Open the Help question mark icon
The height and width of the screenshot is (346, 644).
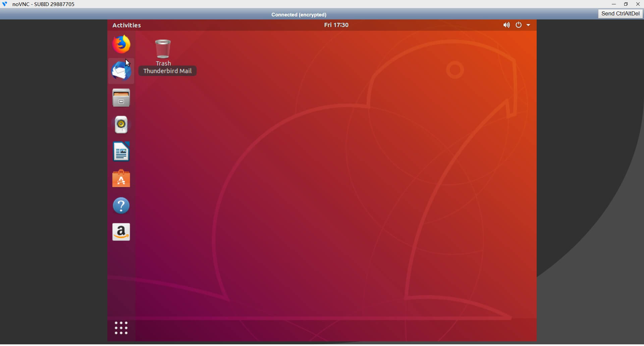121,206
